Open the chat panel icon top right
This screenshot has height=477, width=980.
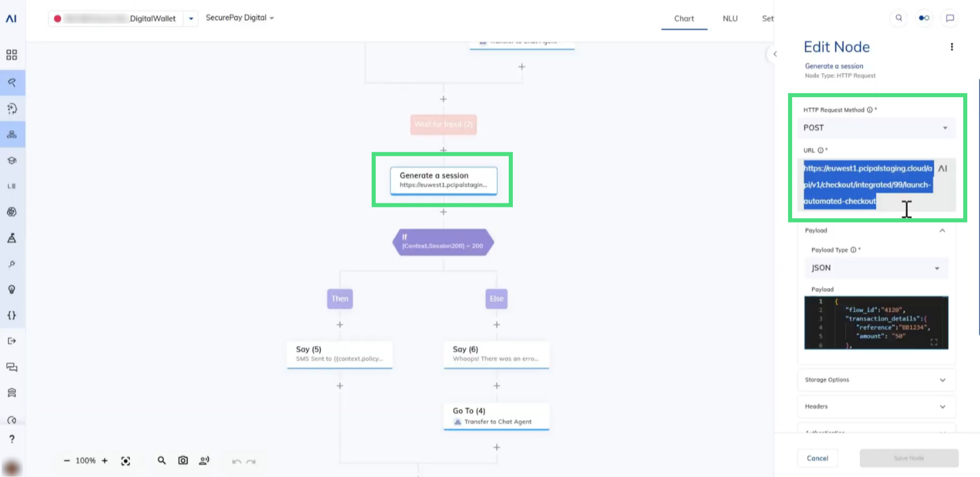coord(950,18)
